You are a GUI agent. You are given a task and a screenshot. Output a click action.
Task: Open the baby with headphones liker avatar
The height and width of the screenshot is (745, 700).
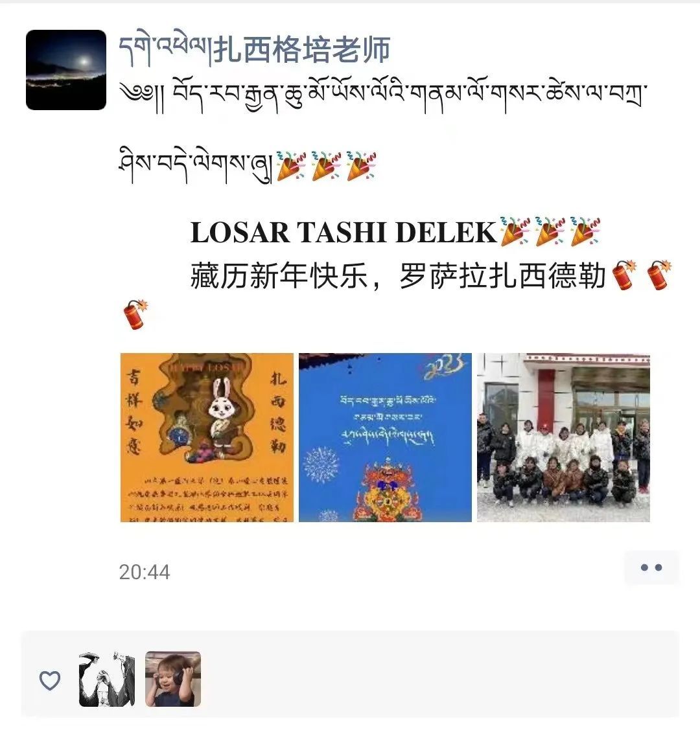pos(173,679)
